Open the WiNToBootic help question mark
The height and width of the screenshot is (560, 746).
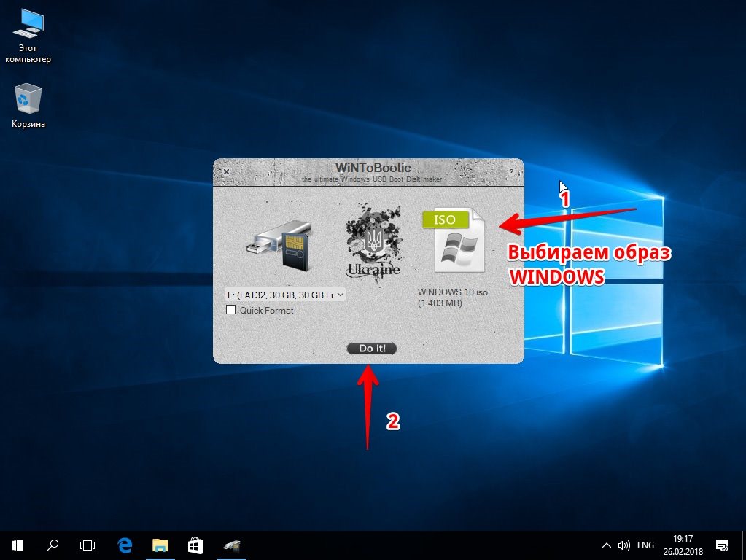(x=511, y=171)
